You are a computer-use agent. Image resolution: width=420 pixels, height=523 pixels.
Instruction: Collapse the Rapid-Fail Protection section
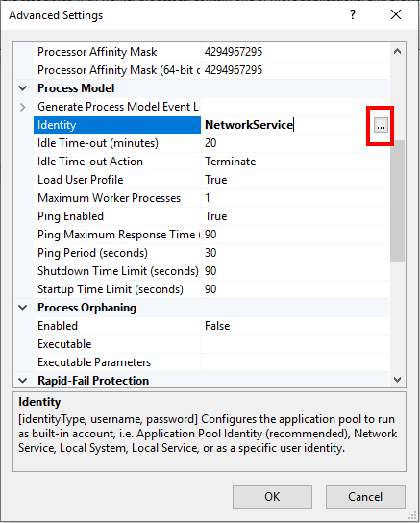coord(23,381)
